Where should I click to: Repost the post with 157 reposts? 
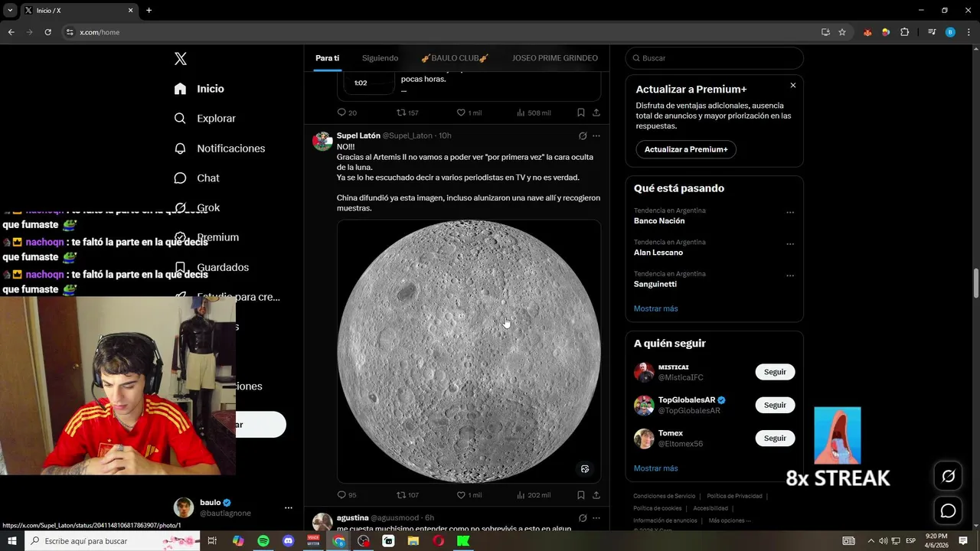407,112
